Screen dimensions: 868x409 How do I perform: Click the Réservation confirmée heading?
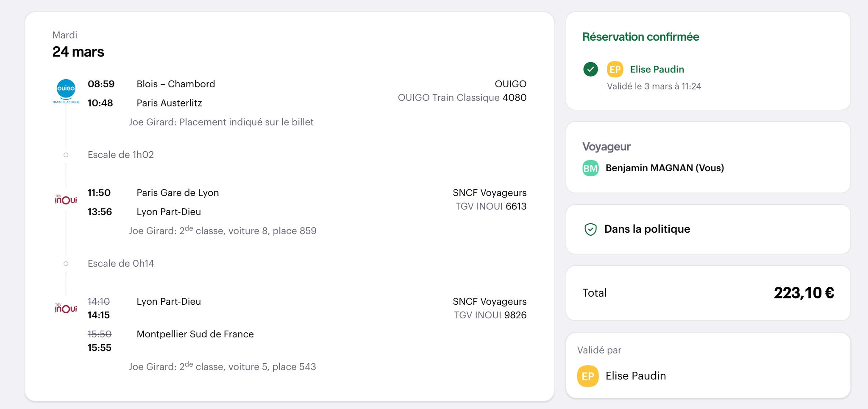pos(640,37)
